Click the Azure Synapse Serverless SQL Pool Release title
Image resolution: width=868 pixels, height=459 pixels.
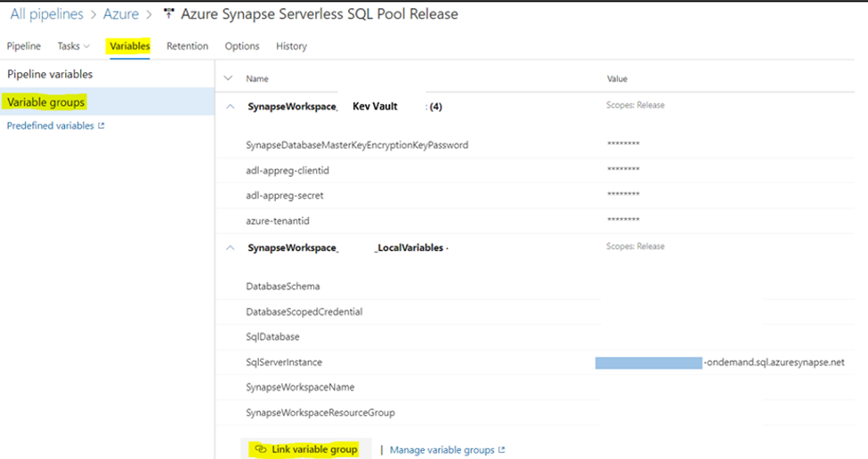320,14
